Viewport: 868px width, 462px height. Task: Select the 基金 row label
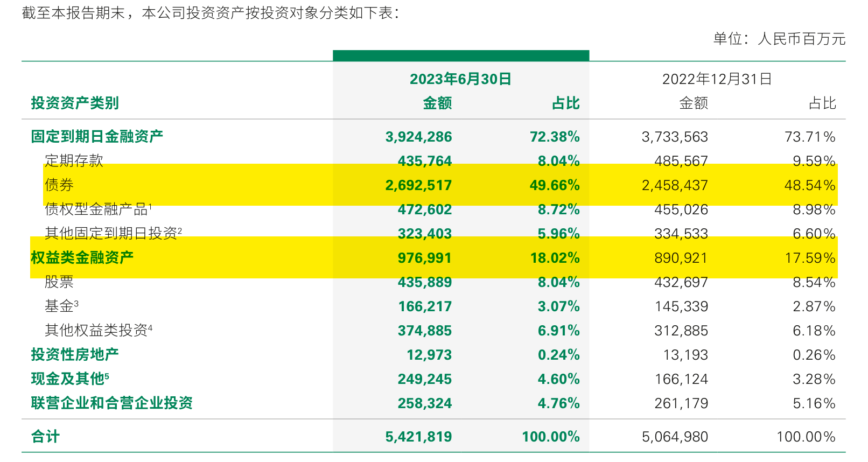pyautogui.click(x=60, y=306)
